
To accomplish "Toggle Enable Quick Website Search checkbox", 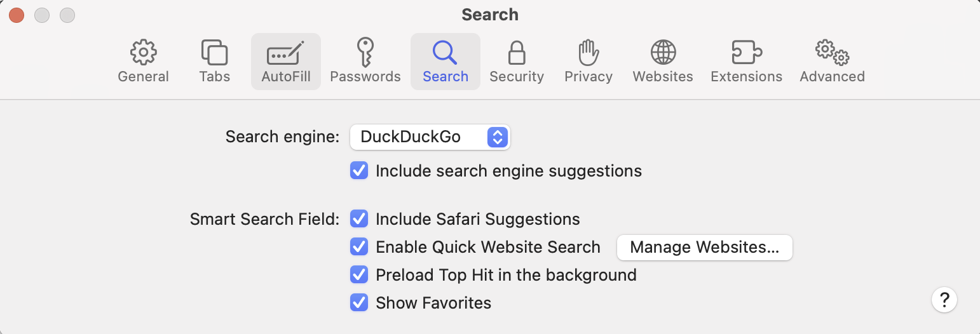I will coord(359,247).
